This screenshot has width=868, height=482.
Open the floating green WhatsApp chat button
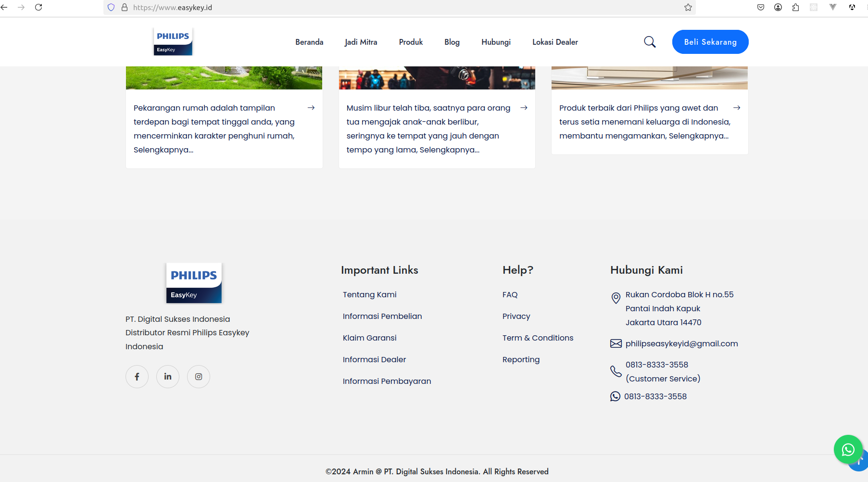pos(848,450)
